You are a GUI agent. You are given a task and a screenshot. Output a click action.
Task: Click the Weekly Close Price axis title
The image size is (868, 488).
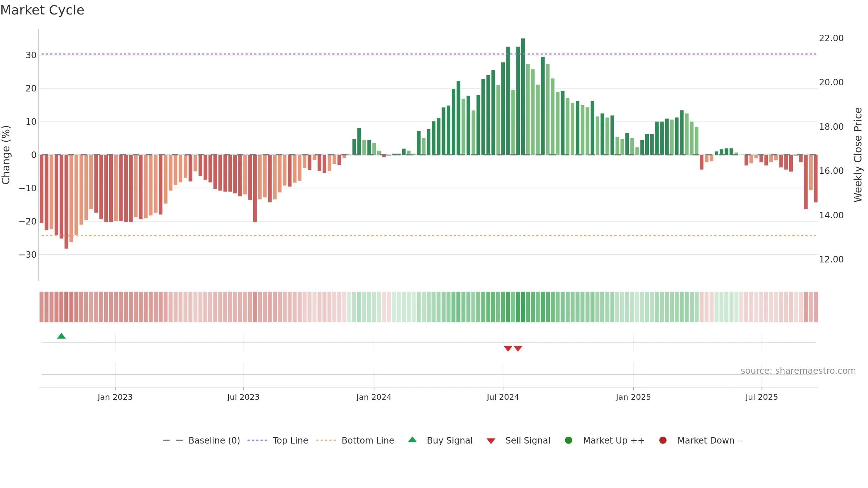click(858, 155)
